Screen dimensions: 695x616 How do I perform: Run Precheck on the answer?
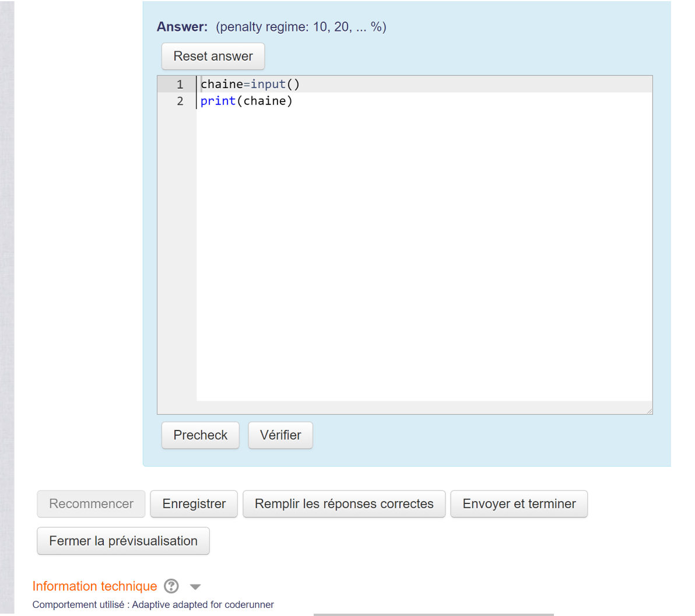coord(200,435)
